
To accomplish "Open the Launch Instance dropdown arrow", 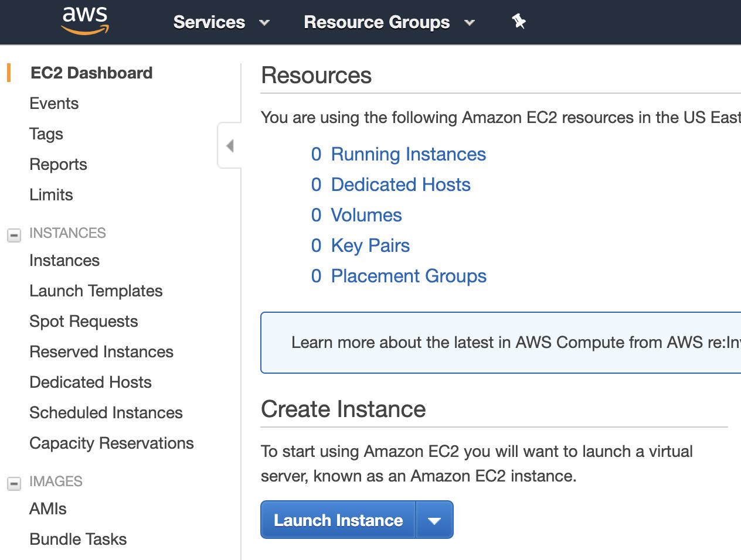I will [434, 520].
